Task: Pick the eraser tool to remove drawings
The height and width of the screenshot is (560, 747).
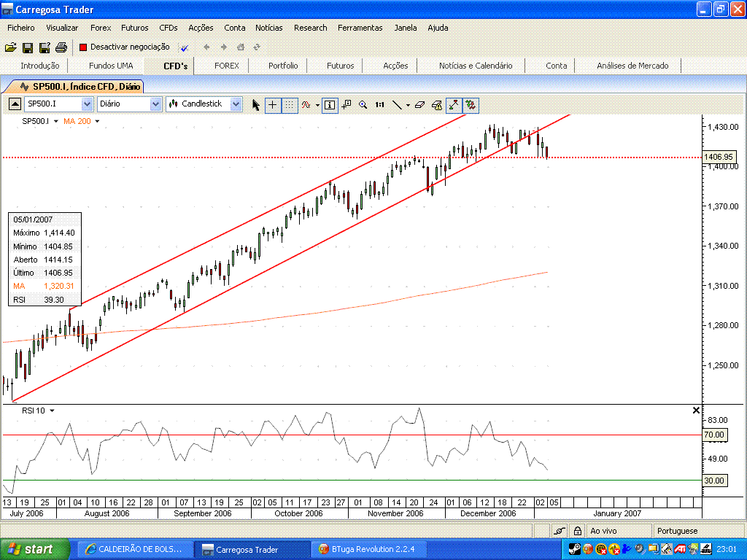Action: 419,104
